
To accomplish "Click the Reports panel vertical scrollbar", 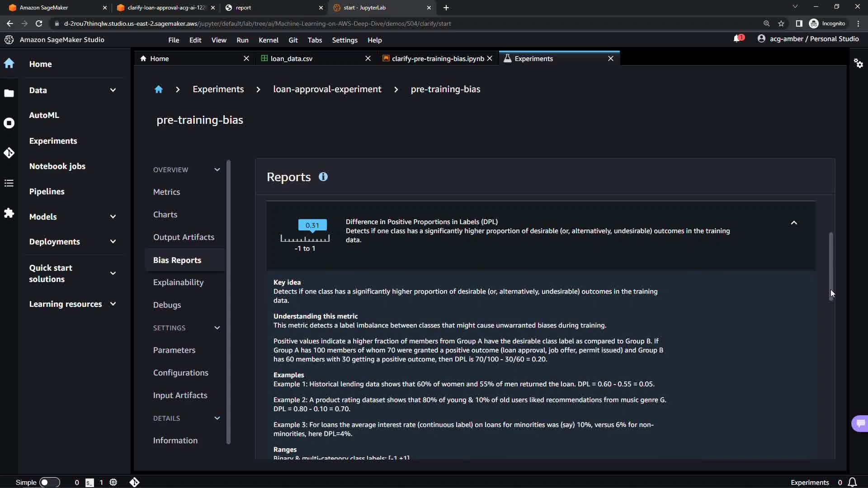I will [830, 267].
